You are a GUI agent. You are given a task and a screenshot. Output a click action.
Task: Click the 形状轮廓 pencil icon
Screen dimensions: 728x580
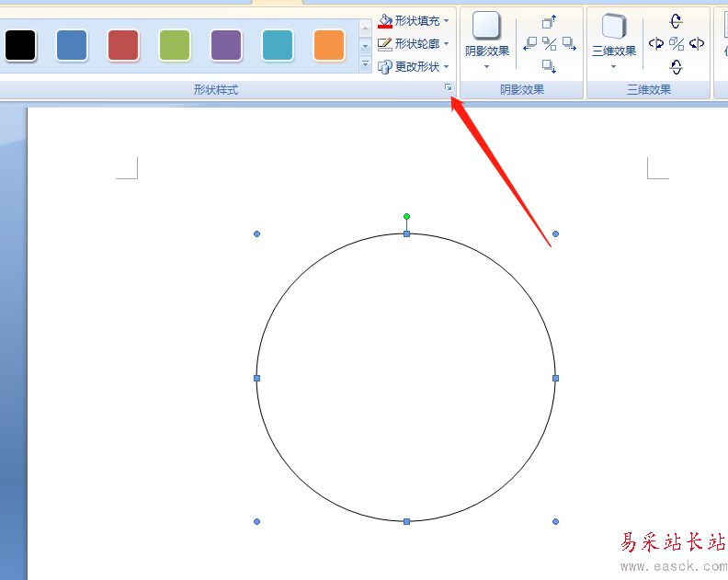[385, 44]
